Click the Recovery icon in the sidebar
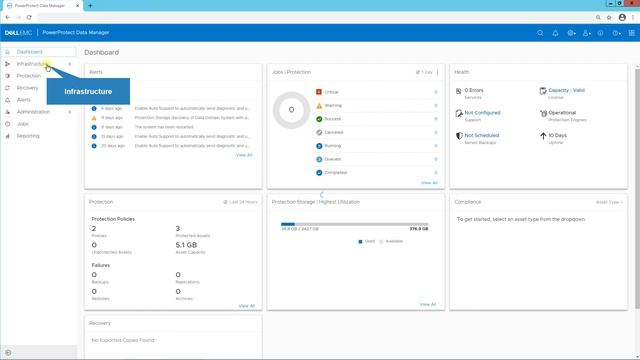This screenshot has height=360, width=640. (x=7, y=88)
